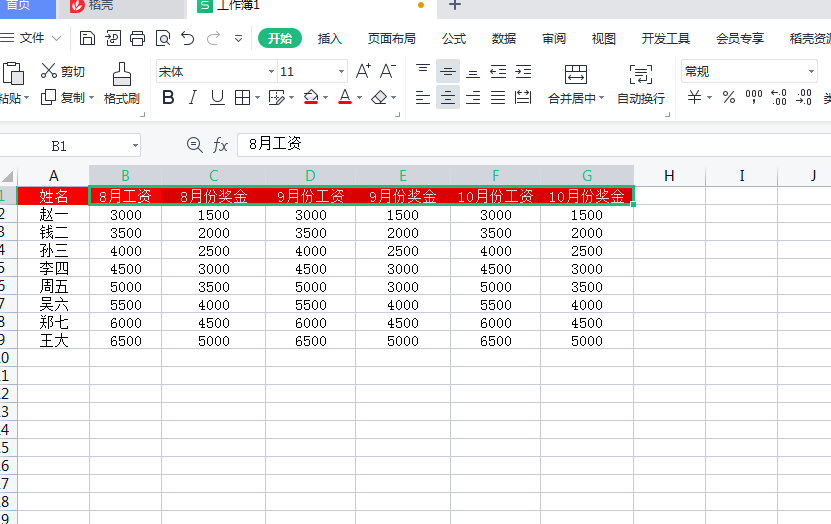
Task: Click the Select All corner triangle
Action: click(x=7, y=176)
